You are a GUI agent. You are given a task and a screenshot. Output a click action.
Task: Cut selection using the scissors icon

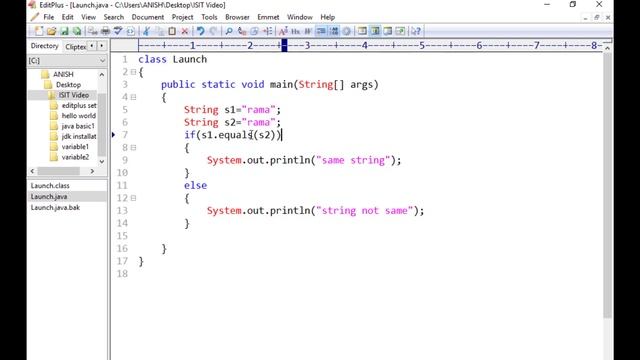coord(147,31)
